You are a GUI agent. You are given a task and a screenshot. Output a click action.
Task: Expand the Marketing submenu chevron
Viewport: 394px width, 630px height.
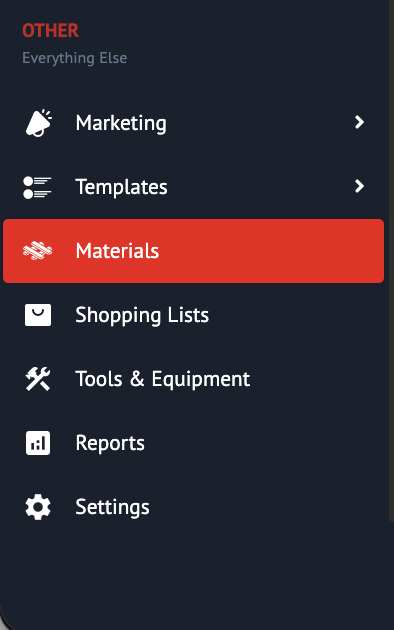359,122
